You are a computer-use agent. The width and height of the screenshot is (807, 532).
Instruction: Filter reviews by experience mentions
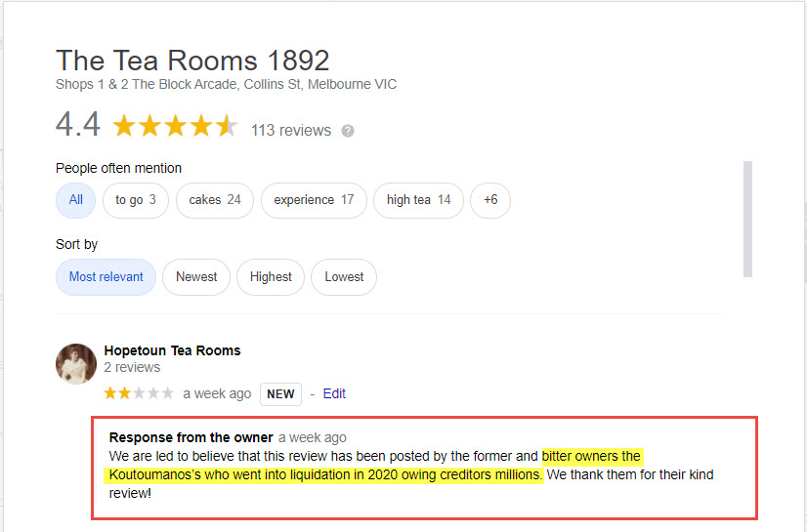(x=314, y=200)
